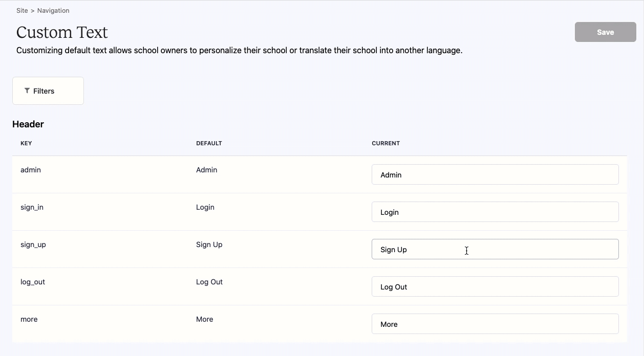Click the Save button
Image resolution: width=644 pixels, height=356 pixels.
click(605, 32)
